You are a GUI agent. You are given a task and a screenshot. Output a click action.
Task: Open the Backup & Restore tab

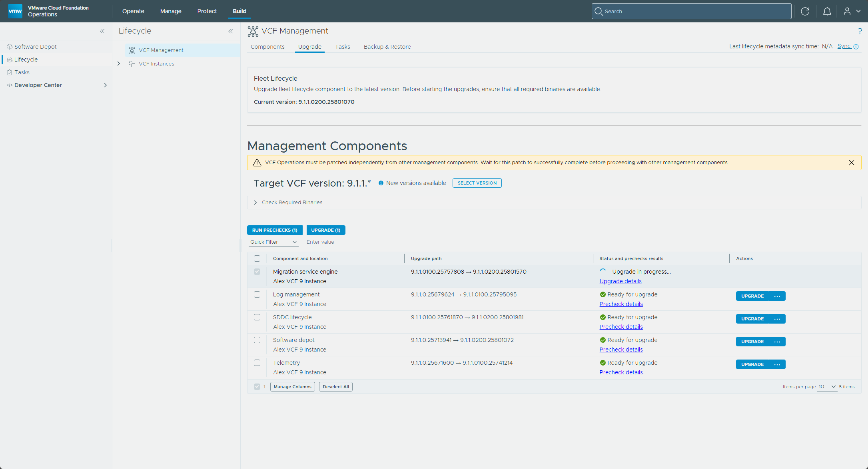point(387,47)
